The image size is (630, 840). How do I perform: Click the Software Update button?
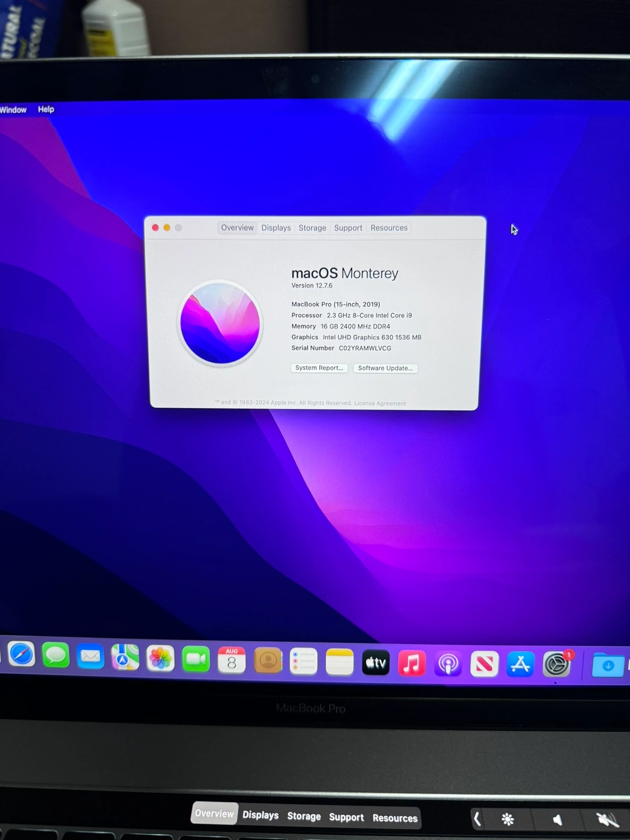pos(385,368)
